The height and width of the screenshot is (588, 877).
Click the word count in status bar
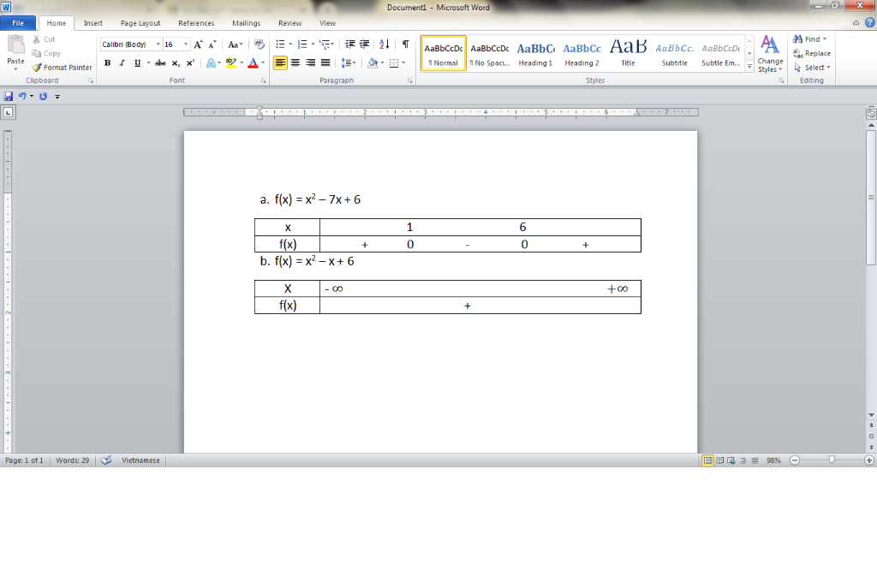coord(72,460)
